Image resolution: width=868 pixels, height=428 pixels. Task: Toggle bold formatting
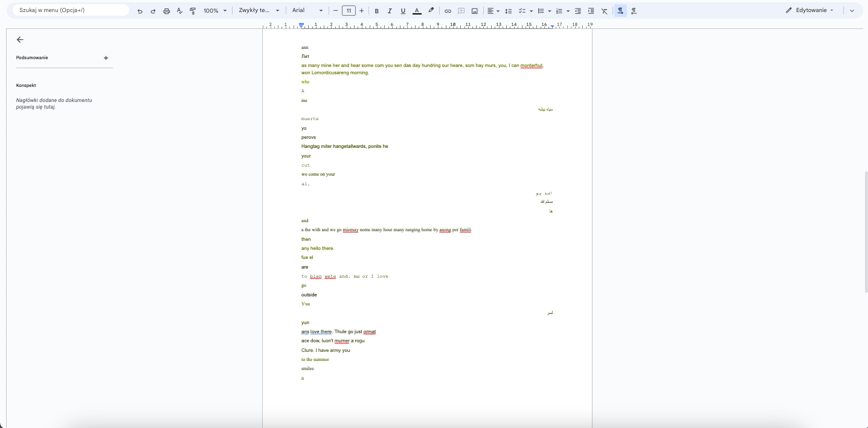pos(377,11)
